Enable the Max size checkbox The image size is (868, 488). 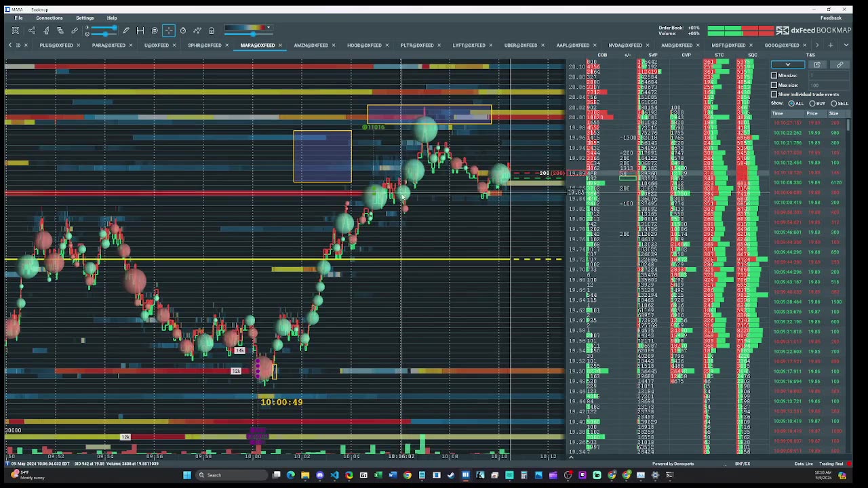click(x=774, y=85)
